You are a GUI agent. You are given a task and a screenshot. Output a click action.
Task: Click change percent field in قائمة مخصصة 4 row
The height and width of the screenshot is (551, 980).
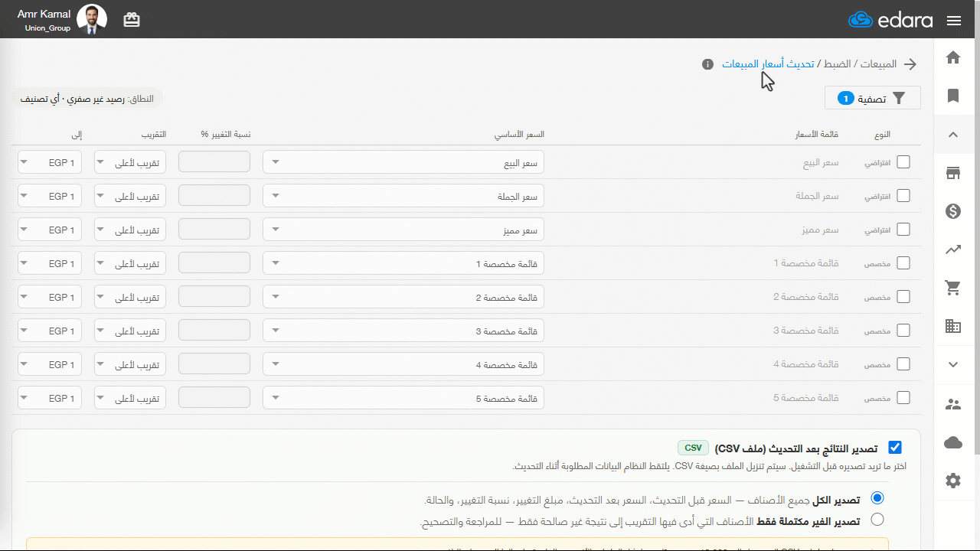pos(214,364)
